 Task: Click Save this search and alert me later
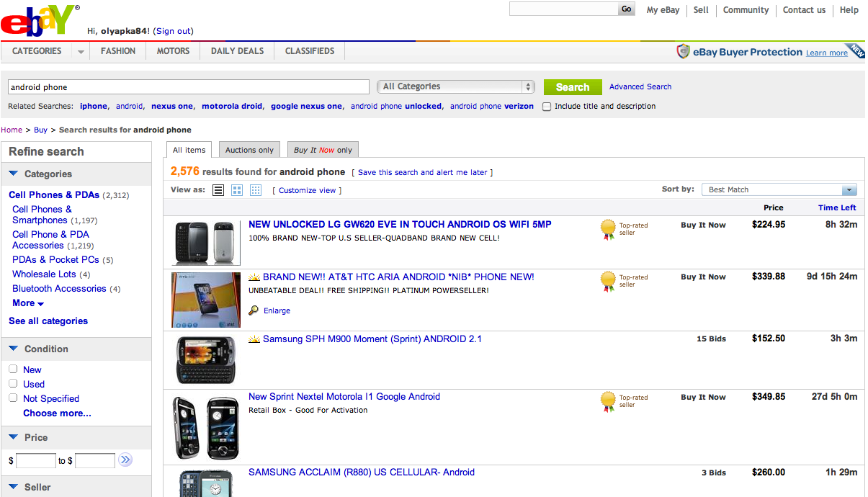[423, 173]
